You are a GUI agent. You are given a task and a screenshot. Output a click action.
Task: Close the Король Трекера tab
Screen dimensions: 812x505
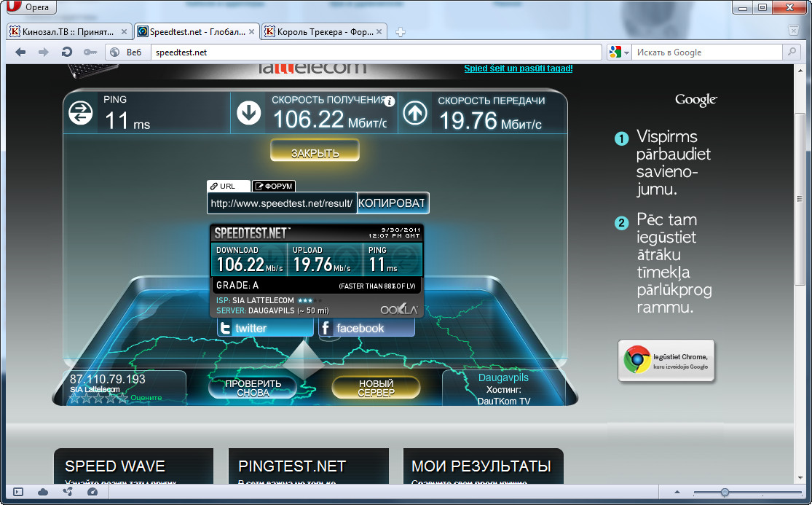[379, 31]
